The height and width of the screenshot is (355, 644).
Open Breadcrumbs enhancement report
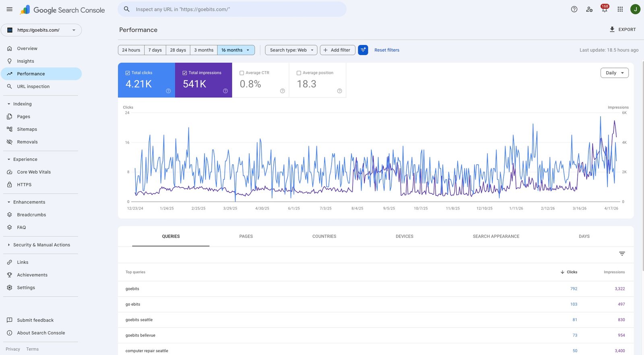tap(41, 215)
